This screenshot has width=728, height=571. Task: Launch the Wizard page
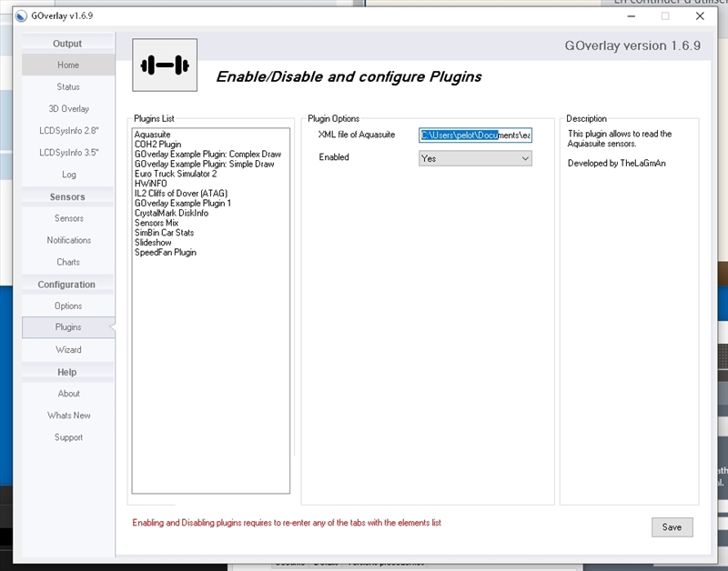(67, 349)
